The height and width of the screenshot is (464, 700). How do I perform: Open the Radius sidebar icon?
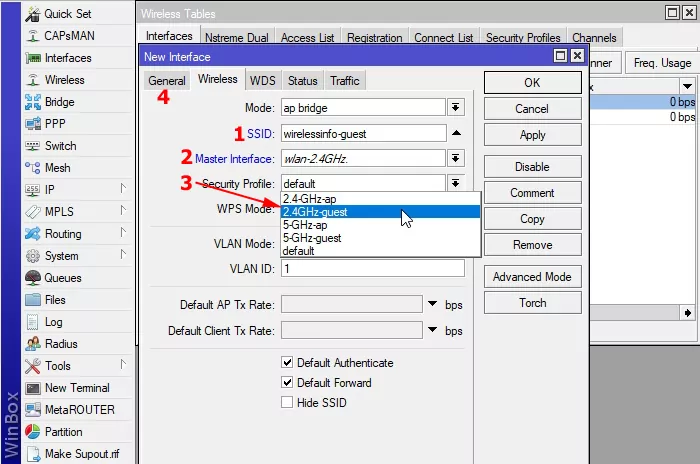[x=33, y=344]
